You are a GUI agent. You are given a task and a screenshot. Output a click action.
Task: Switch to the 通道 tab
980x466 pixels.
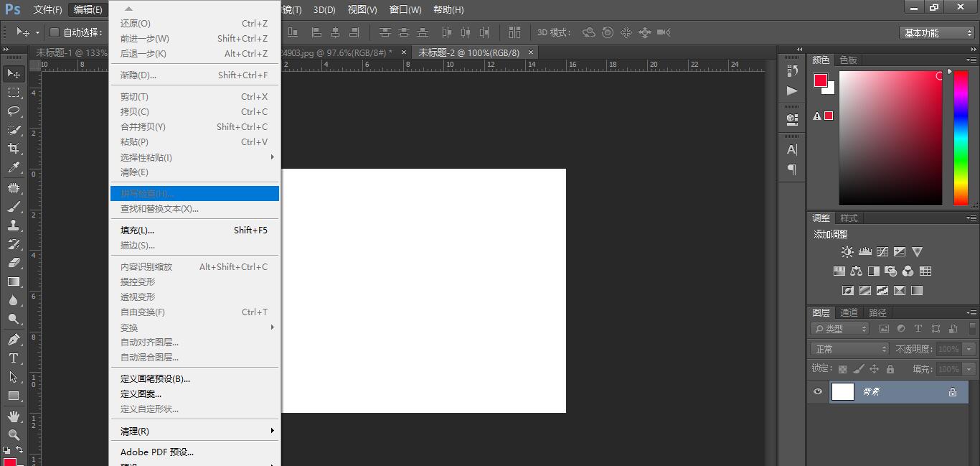click(849, 312)
